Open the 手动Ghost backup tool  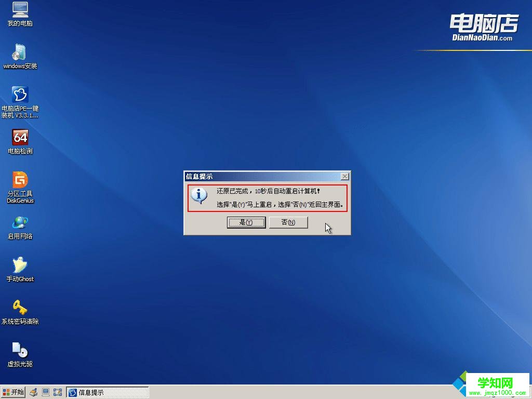coord(20,267)
